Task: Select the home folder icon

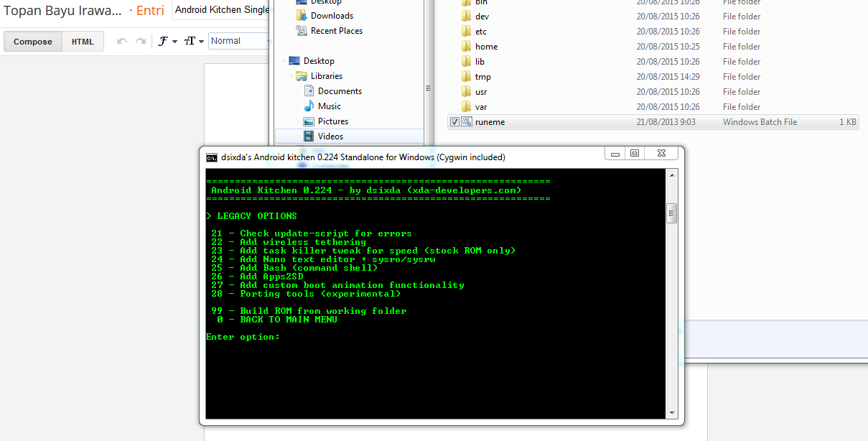Action: coord(466,47)
